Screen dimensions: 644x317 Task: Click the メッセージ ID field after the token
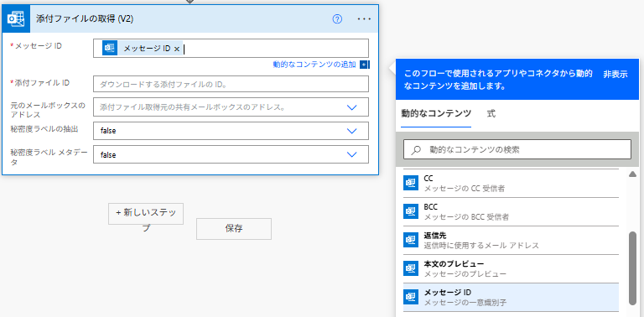click(x=275, y=49)
